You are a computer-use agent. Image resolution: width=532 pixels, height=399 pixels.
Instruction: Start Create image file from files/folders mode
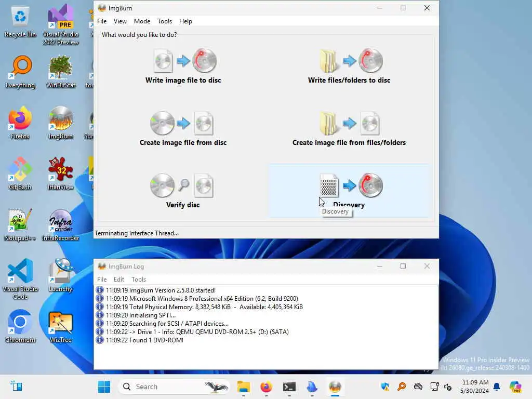point(349,129)
